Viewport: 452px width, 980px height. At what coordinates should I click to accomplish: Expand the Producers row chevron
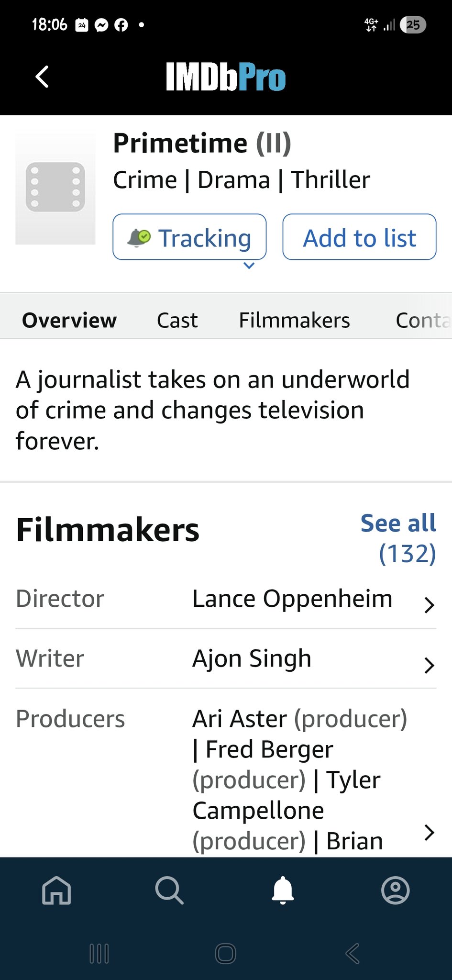(x=429, y=833)
